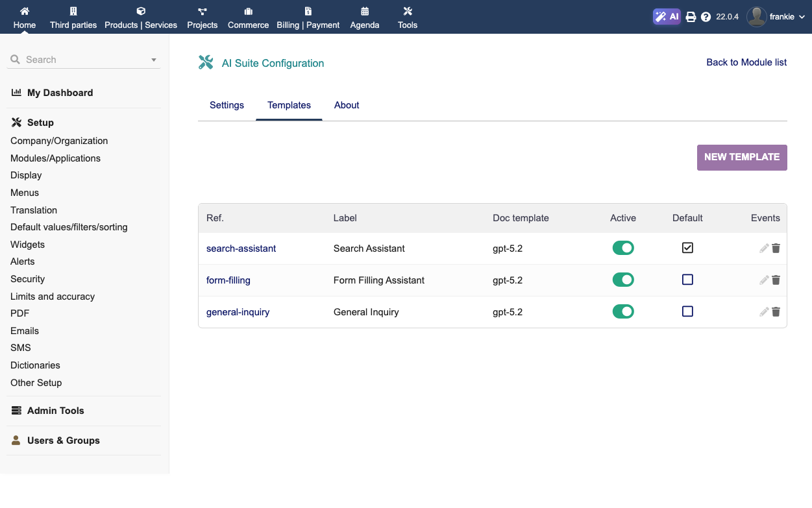
Task: Check Default box for general-inquiry template
Action: 687,311
